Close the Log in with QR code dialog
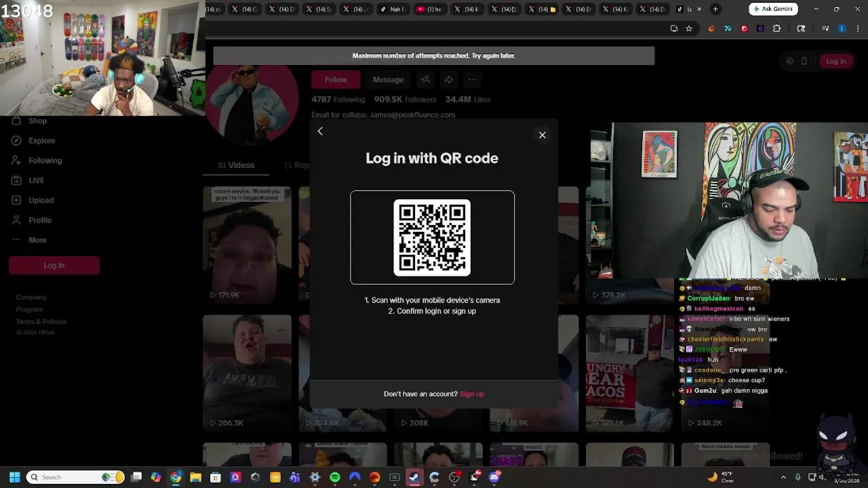The height and width of the screenshot is (488, 868). [542, 135]
